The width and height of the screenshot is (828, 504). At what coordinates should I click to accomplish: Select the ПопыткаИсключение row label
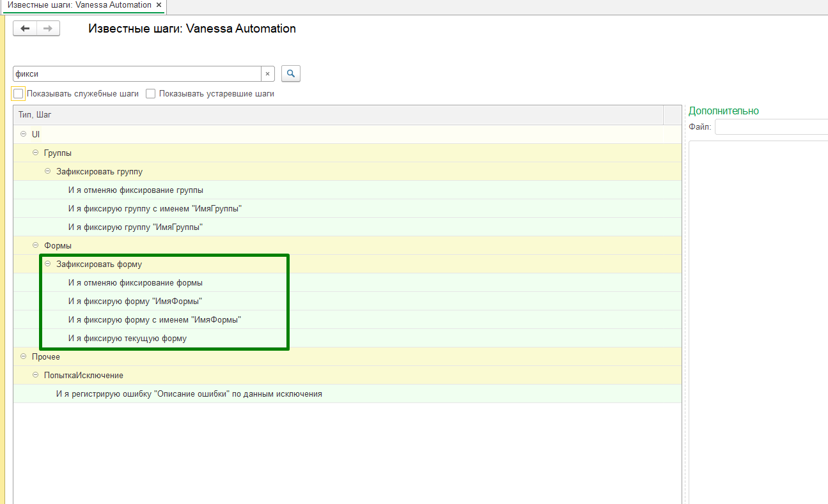pyautogui.click(x=84, y=375)
